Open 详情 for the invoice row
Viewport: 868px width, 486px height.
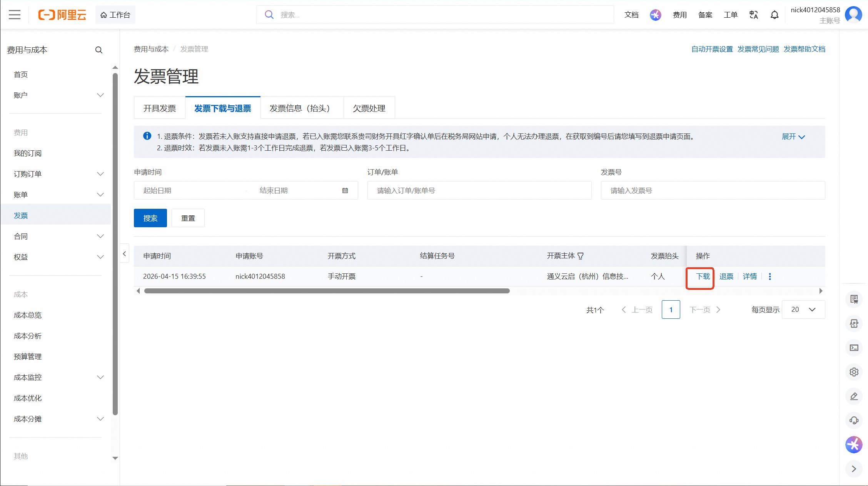[x=750, y=276]
